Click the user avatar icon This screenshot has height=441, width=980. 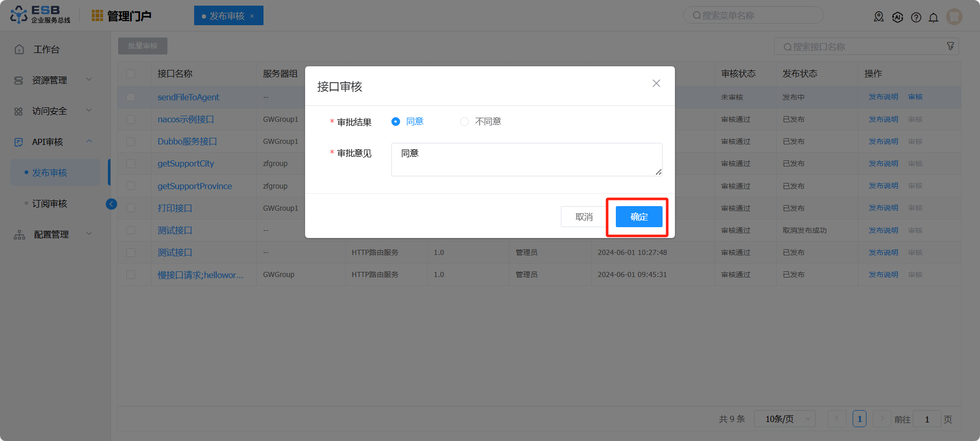(x=954, y=16)
